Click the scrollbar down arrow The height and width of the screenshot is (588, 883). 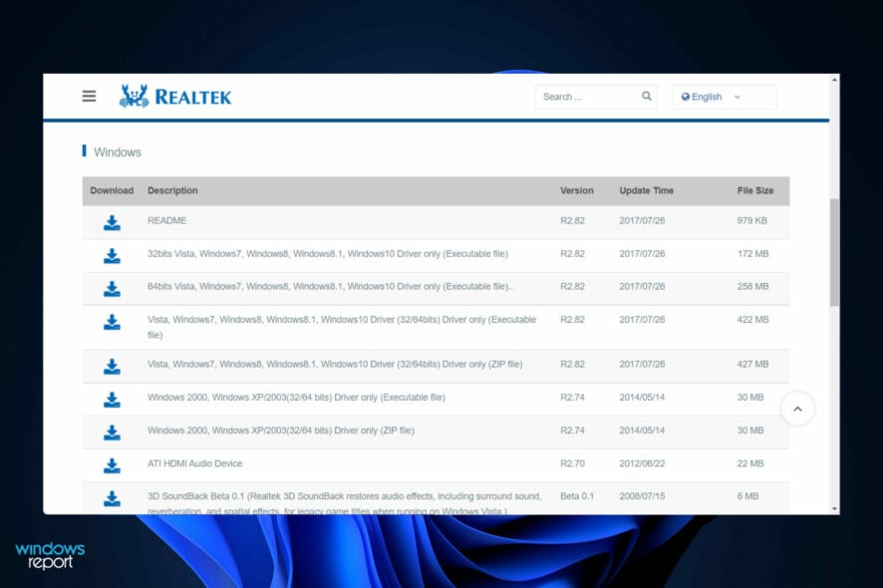click(x=834, y=508)
